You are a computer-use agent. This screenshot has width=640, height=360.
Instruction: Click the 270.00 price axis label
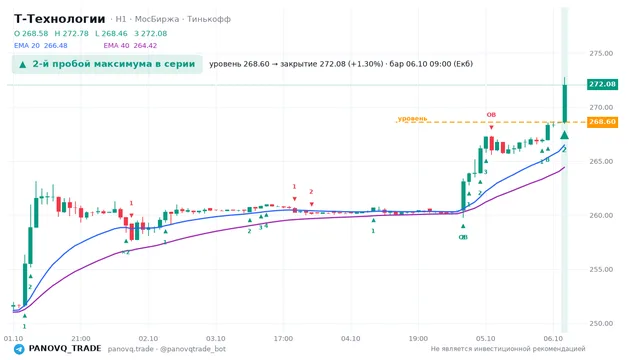coord(601,107)
